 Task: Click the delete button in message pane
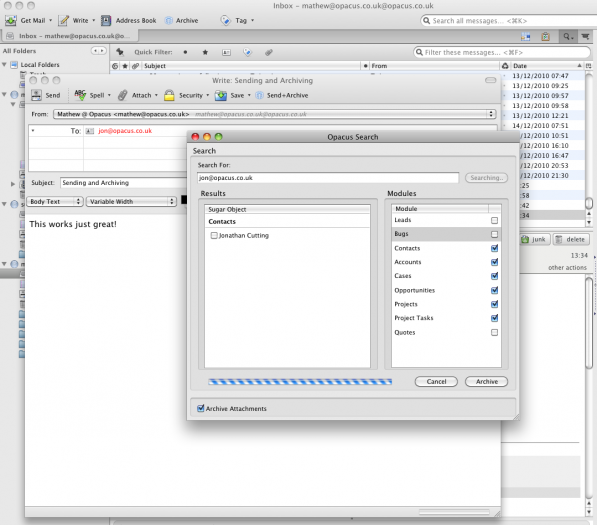click(x=571, y=239)
